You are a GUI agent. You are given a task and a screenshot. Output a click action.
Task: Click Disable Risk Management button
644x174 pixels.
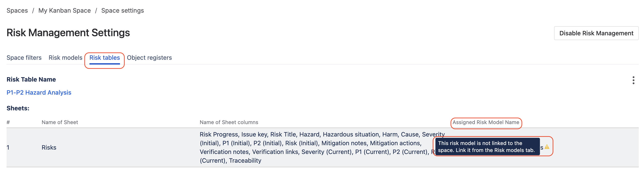[x=596, y=33]
